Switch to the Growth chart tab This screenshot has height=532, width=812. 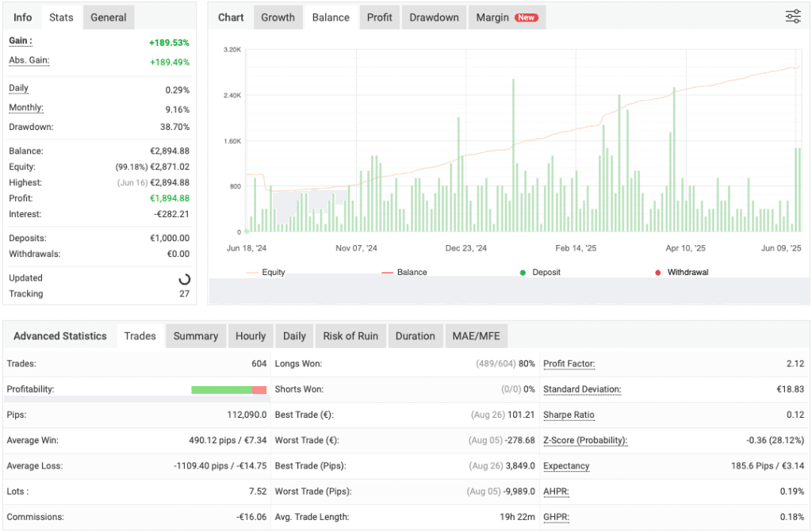click(x=278, y=17)
